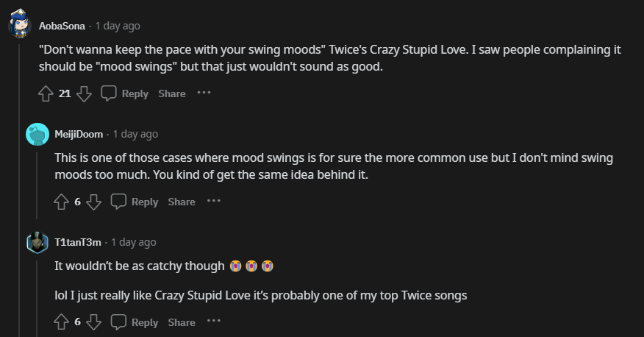Upvote AobaSona's comment
This screenshot has height=337, width=644.
[x=46, y=93]
